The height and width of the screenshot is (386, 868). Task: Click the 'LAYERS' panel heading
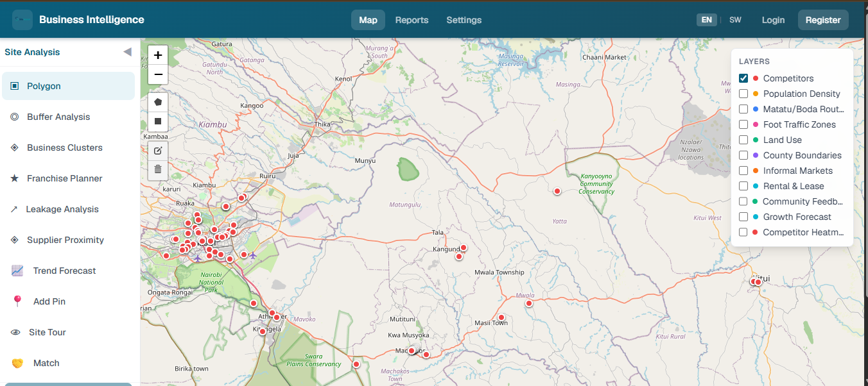tap(754, 62)
